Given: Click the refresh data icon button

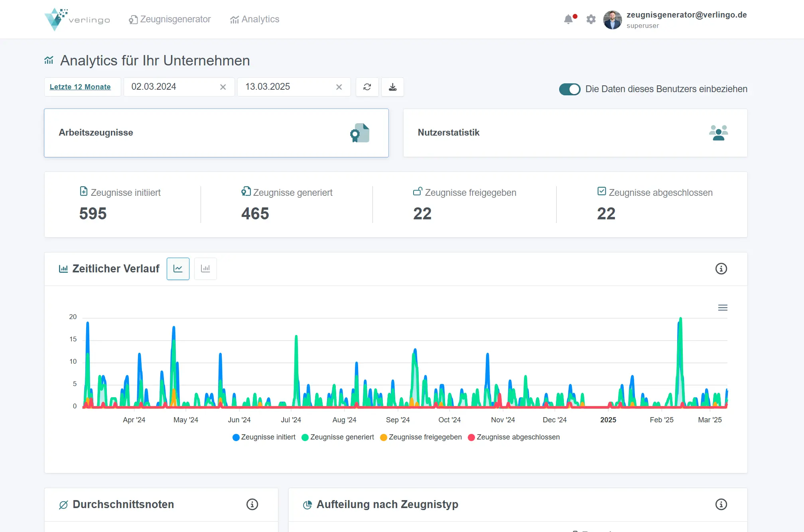Looking at the screenshot, I should pyautogui.click(x=367, y=87).
